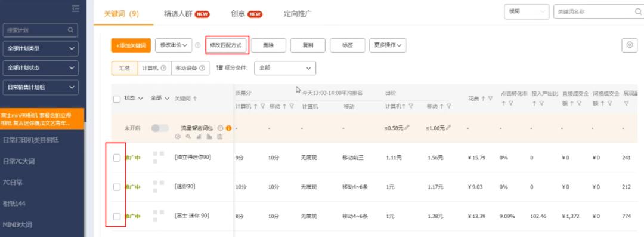Open the 全部计划状态 dropdown
The image size is (644, 237).
click(41, 68)
